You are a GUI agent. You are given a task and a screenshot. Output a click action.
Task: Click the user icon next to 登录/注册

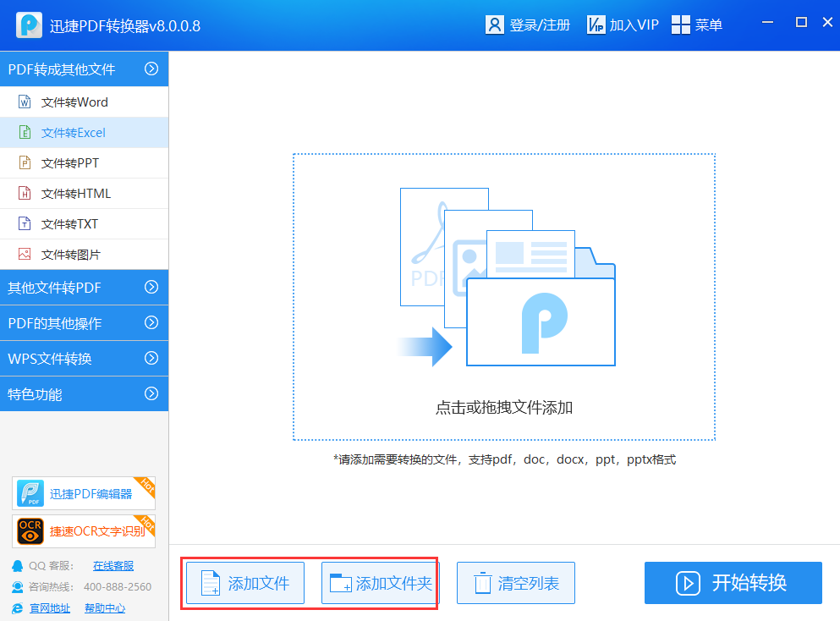point(494,24)
